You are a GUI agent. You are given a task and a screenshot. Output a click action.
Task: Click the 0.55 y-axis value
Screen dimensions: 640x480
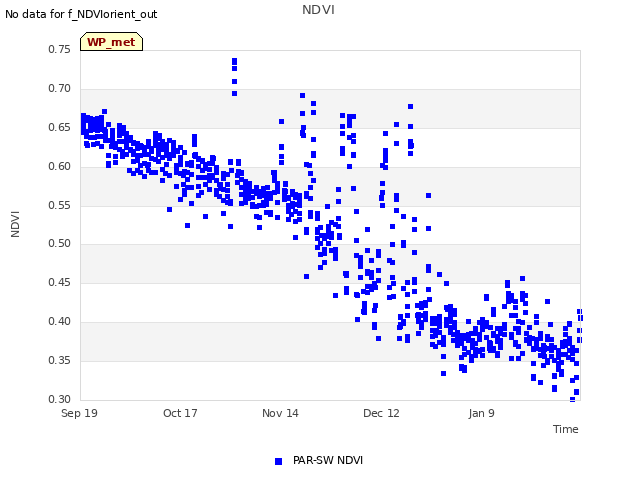coord(59,205)
